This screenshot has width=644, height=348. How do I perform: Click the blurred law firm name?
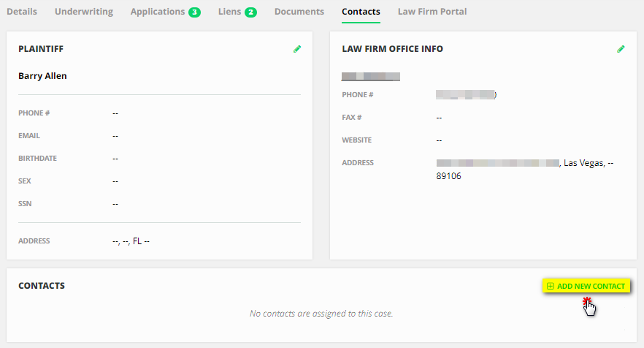pyautogui.click(x=371, y=76)
